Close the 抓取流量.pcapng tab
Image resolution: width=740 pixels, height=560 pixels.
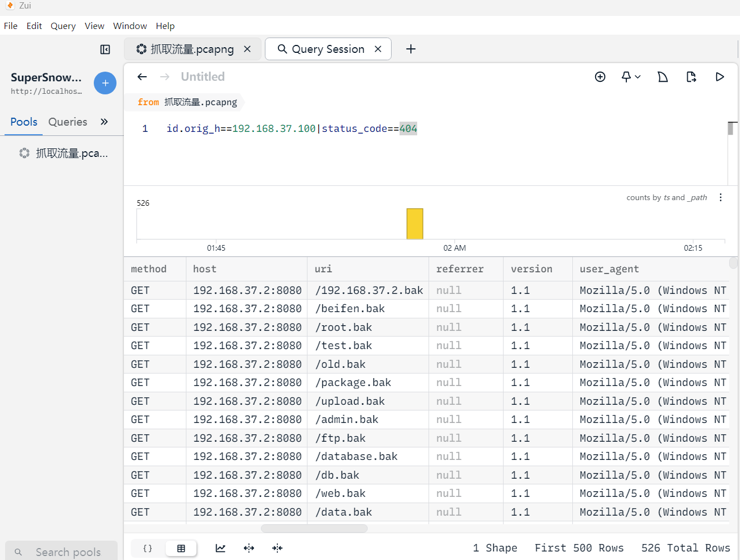click(247, 49)
